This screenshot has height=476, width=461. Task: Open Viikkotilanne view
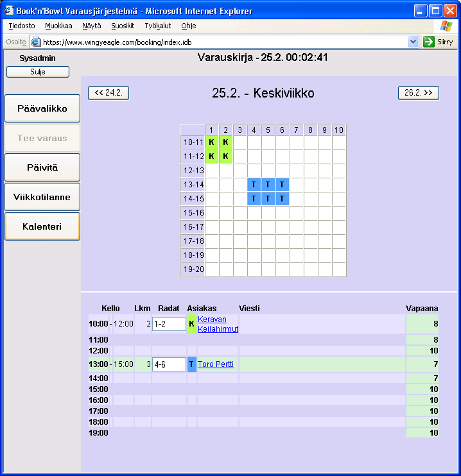pyautogui.click(x=42, y=197)
